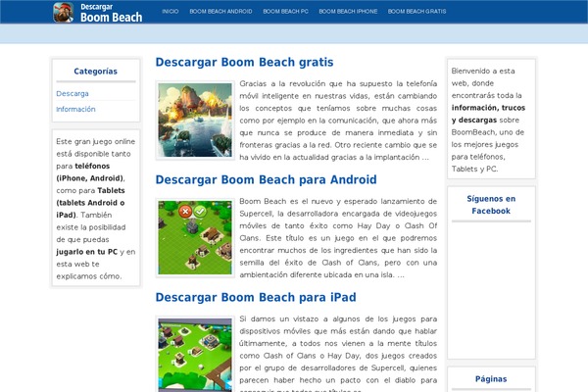The height and width of the screenshot is (392, 588).
Task: Click the bold text 'Tablets (tablets Android o iPad)'
Action: 90,203
